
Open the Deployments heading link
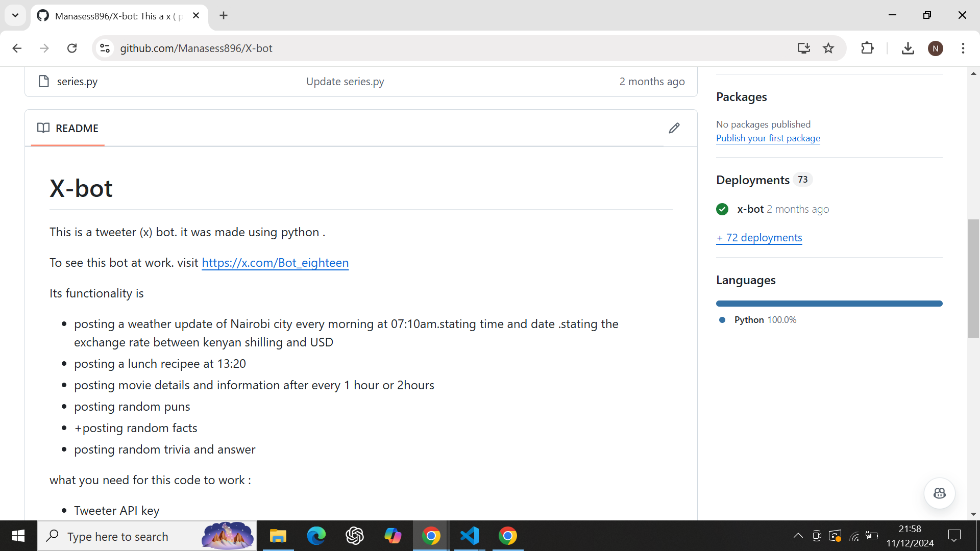pos(753,180)
